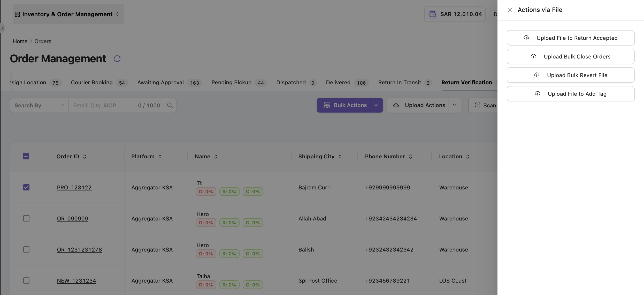Uncheck the PRO-123122 row checkbox
The width and height of the screenshot is (644, 295).
coord(26,187)
